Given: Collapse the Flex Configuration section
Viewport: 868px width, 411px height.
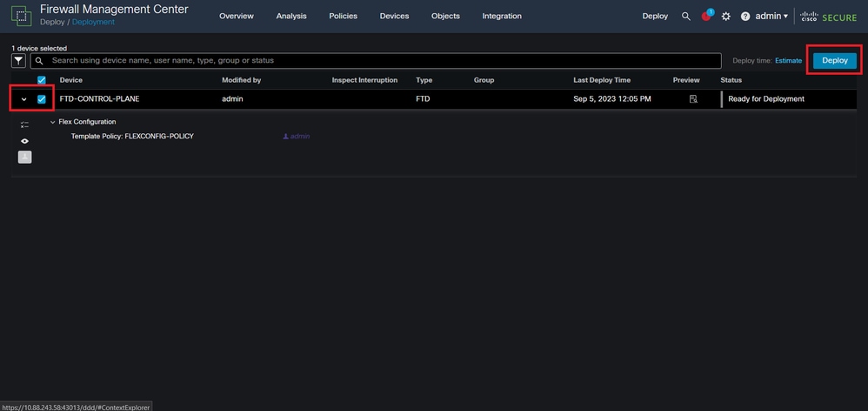Looking at the screenshot, I should (52, 122).
